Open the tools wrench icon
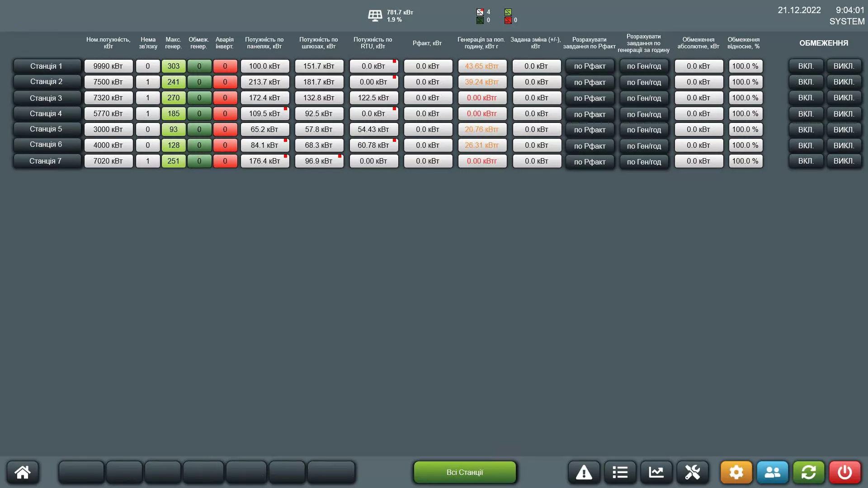868x488 pixels. 693,472
